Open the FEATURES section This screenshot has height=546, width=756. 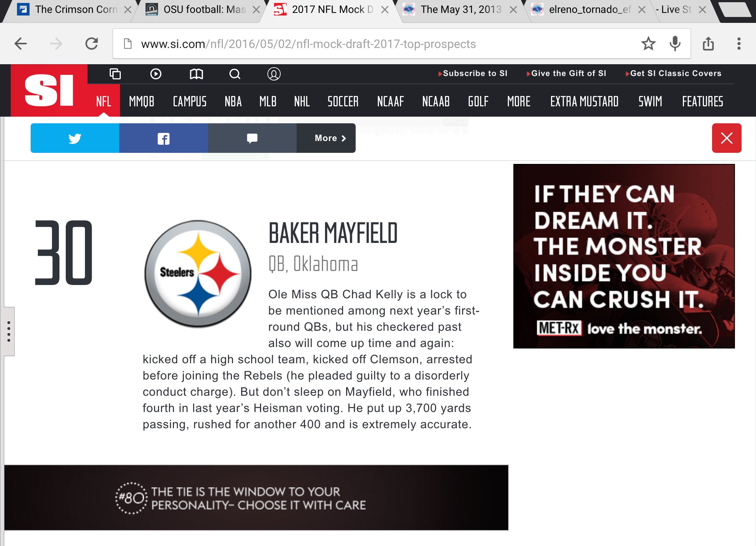click(x=702, y=101)
